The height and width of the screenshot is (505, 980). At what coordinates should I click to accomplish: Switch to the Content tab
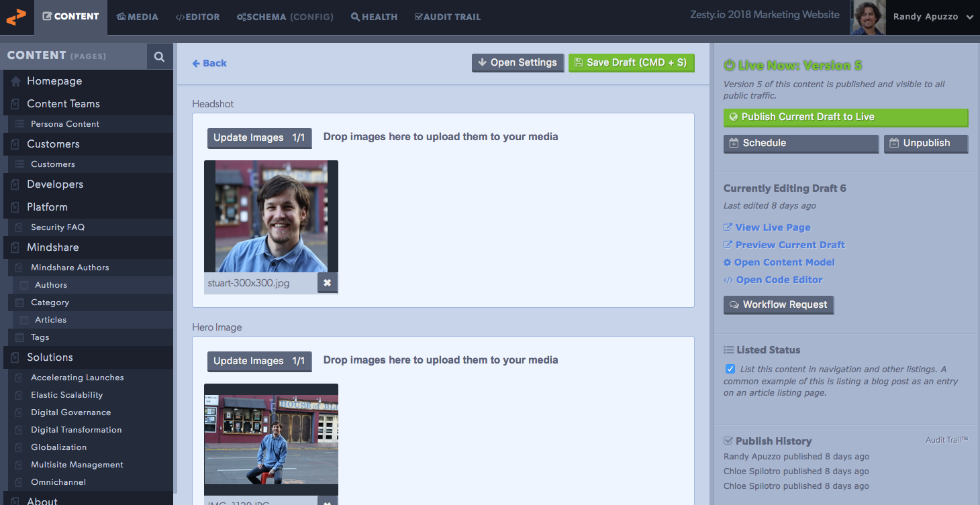[x=70, y=17]
